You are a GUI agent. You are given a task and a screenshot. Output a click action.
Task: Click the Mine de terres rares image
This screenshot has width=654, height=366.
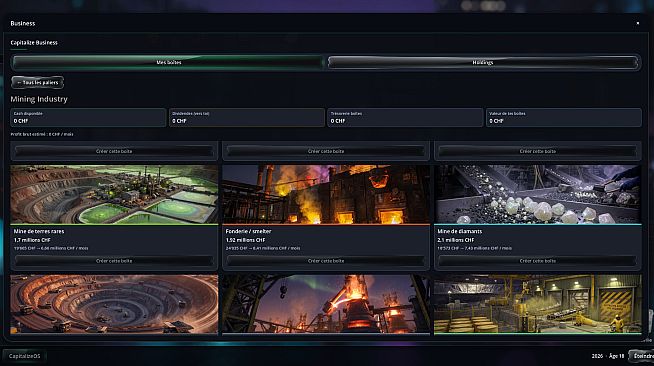tap(114, 195)
